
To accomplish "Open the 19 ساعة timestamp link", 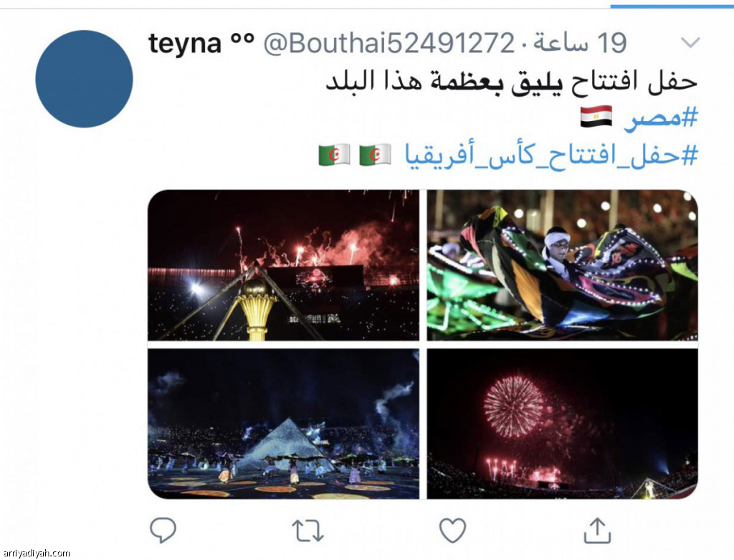I will point(580,42).
